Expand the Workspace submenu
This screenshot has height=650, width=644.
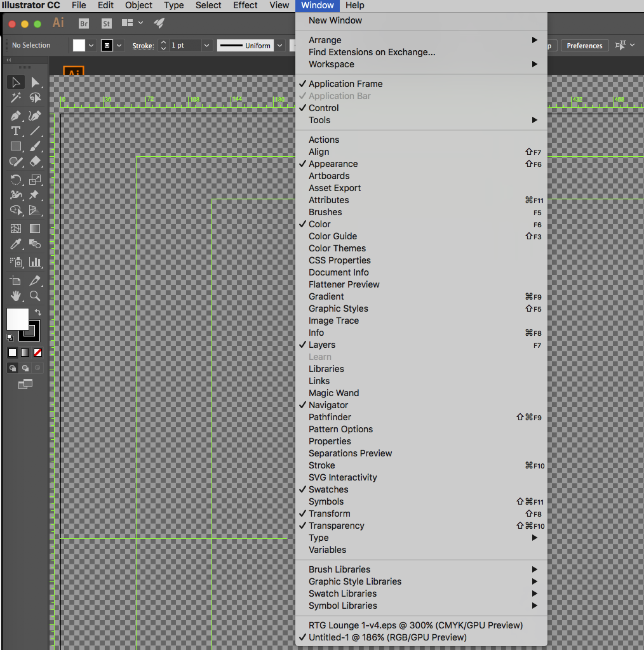tap(421, 64)
